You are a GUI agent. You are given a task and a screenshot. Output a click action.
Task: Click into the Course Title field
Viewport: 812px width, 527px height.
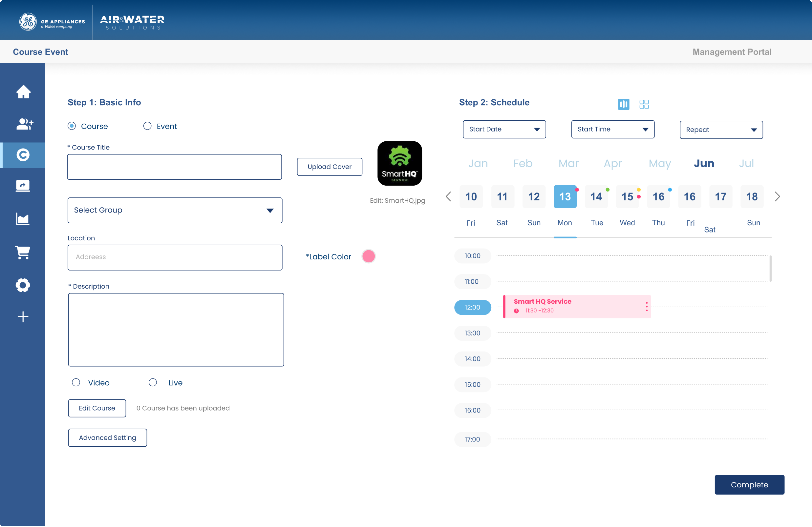[174, 167]
